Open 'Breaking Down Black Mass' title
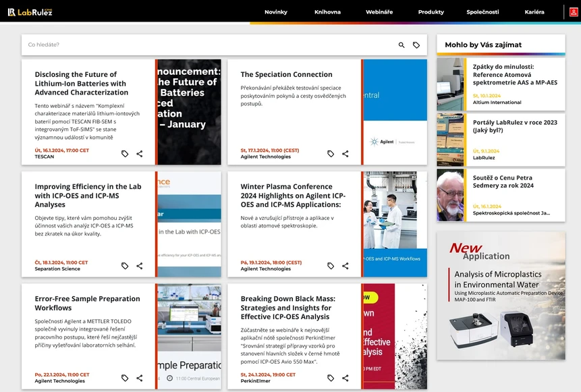 click(x=288, y=308)
